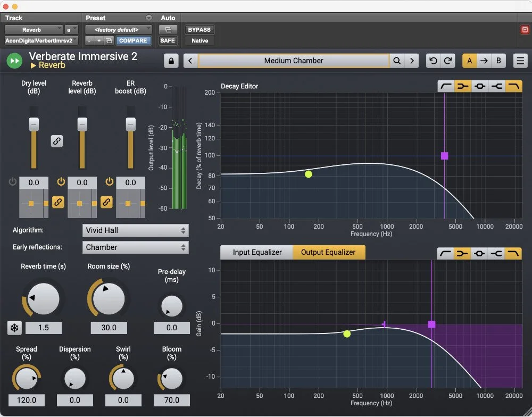Toggle yellow link beside Dry level panner
Screen dimensions: 532x417
tap(58, 202)
